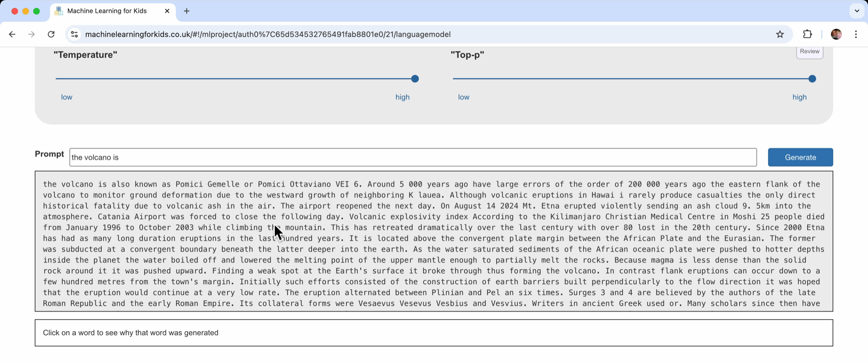Click the Temperature slider handle
The width and height of the screenshot is (868, 363).
click(x=415, y=79)
